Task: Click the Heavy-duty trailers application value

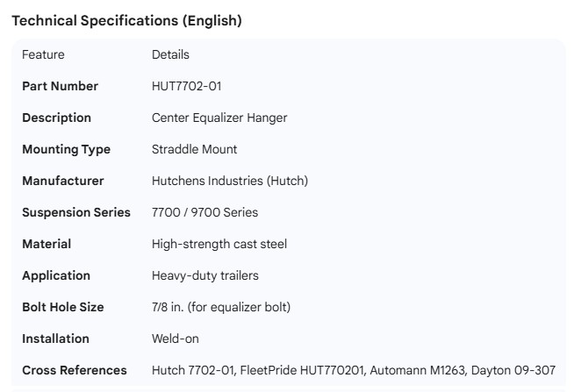Action: [205, 275]
